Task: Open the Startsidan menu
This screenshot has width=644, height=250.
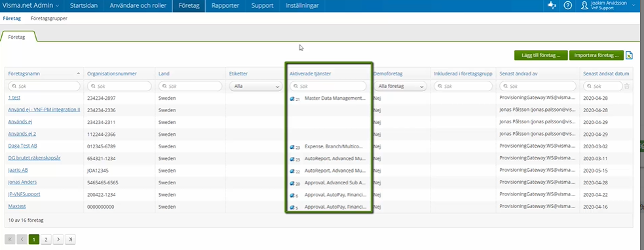Action: tap(83, 6)
